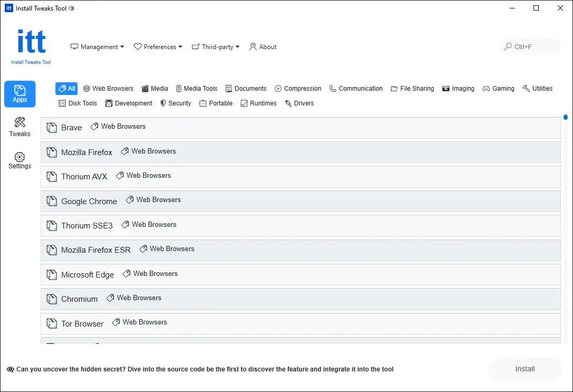
Task: Select the Thorium SSE3 app name
Action: click(x=87, y=226)
